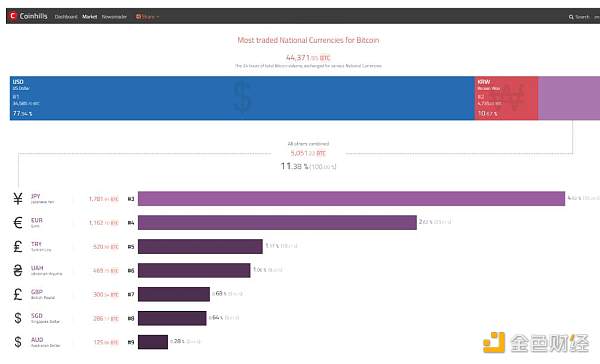Click the KRW red bar segment
Viewport: 600px width, 364px height.
click(x=506, y=98)
